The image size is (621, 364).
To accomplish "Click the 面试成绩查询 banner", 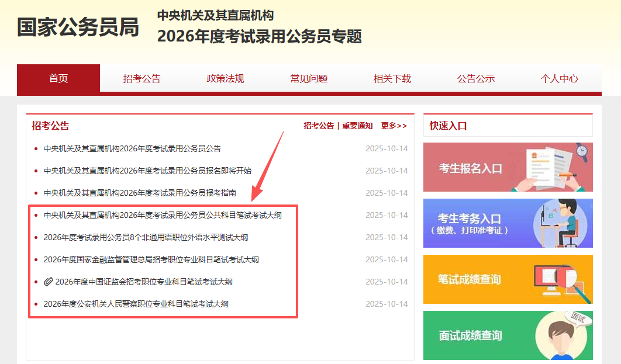I will pos(508,335).
